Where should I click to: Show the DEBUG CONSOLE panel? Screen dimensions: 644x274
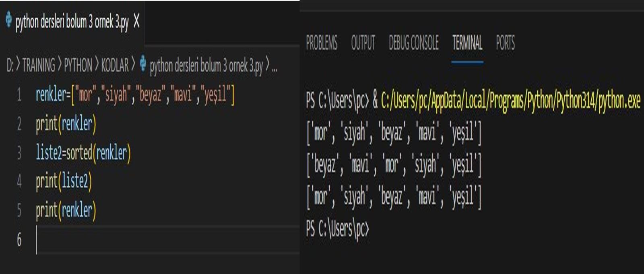413,43
